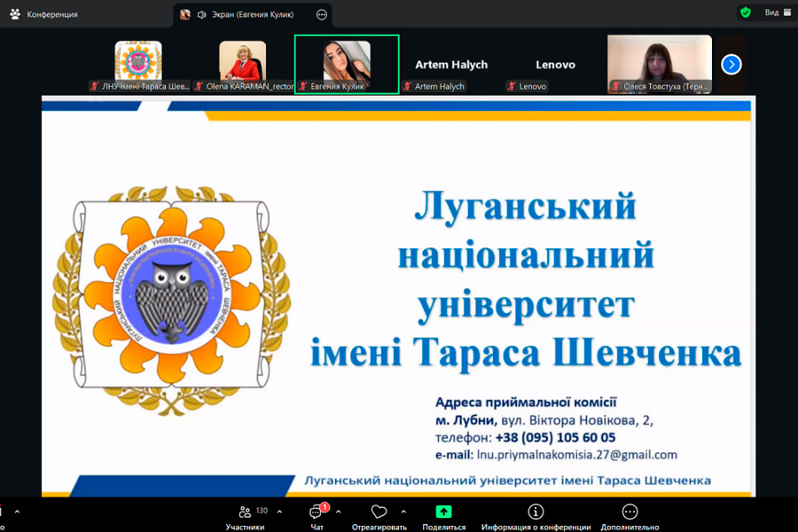Open the screen share more options ellipsis
Viewport: 798px width, 532px height.
[322, 15]
